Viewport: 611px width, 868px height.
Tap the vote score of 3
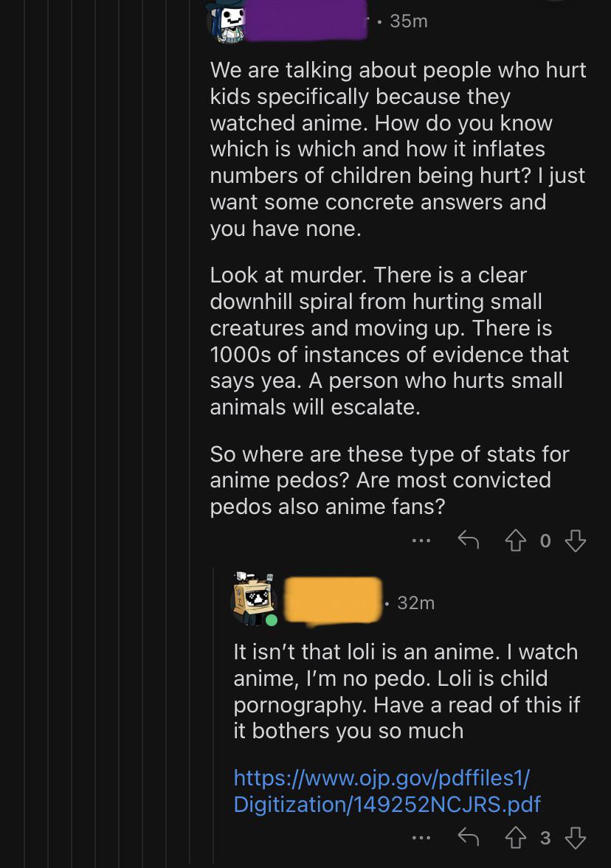[x=545, y=837]
